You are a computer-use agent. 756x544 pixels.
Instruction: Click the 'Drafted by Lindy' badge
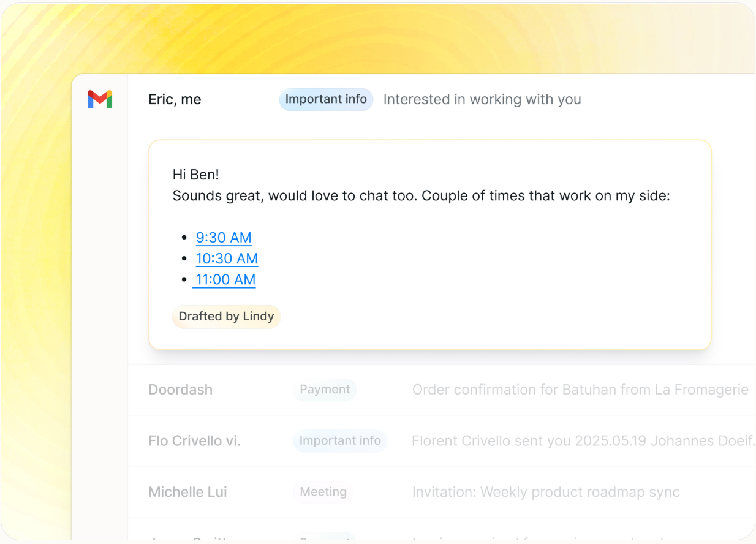(x=226, y=317)
